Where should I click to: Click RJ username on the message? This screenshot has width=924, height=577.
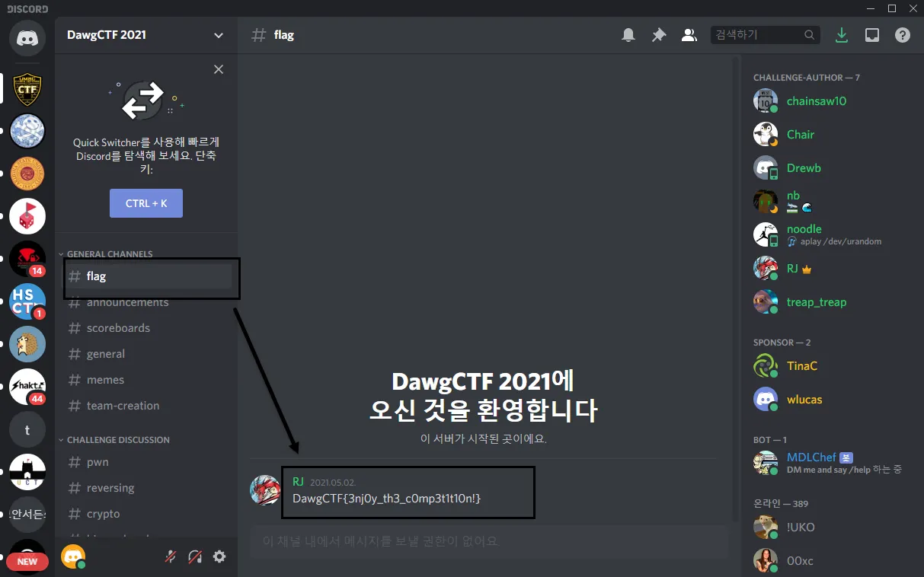pyautogui.click(x=298, y=482)
